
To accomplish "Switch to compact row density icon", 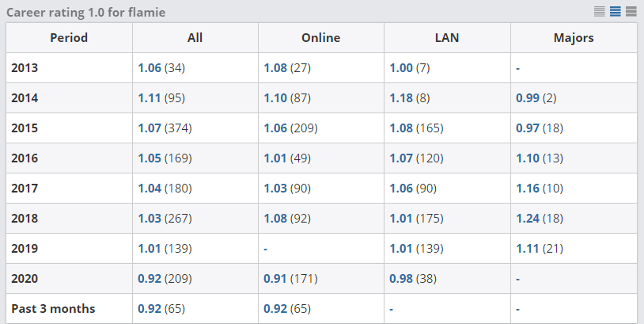I will (x=600, y=11).
